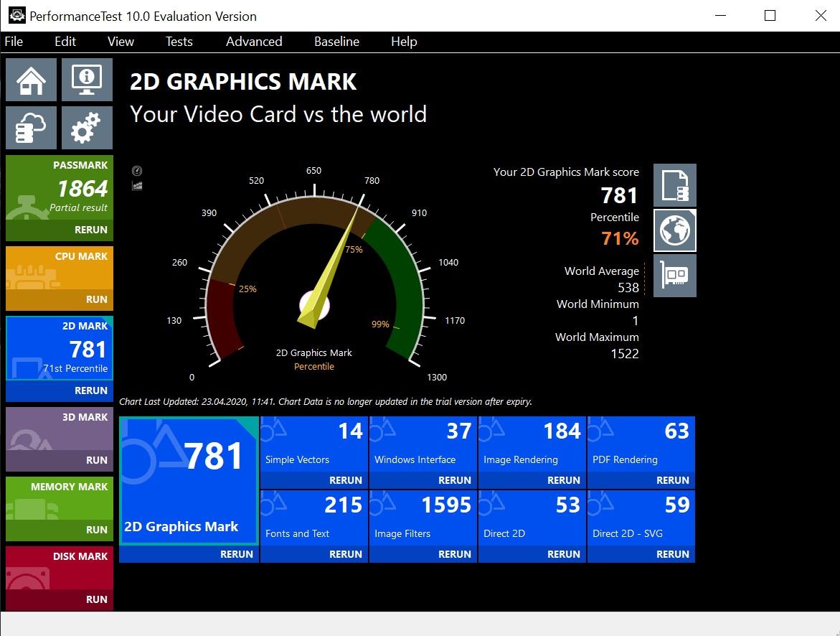Select the Memory Mark tile
This screenshot has height=636, width=840.
tap(60, 498)
